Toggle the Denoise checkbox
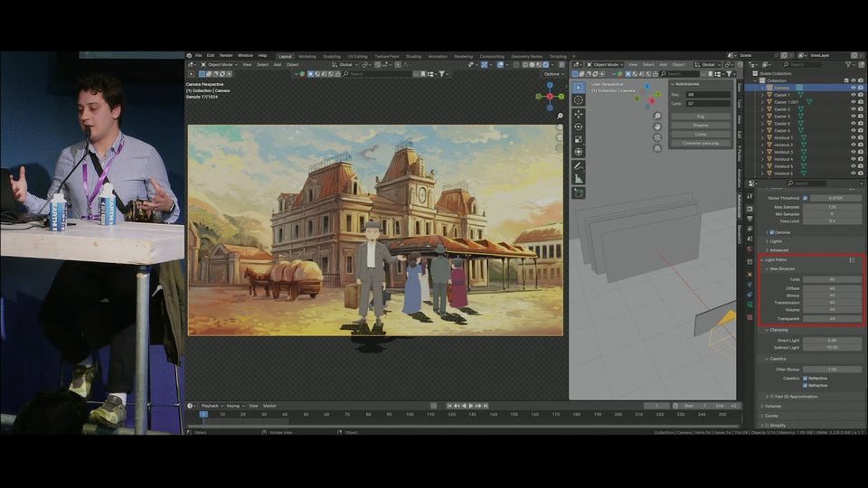Screen dimensions: 868x488 point(771,232)
